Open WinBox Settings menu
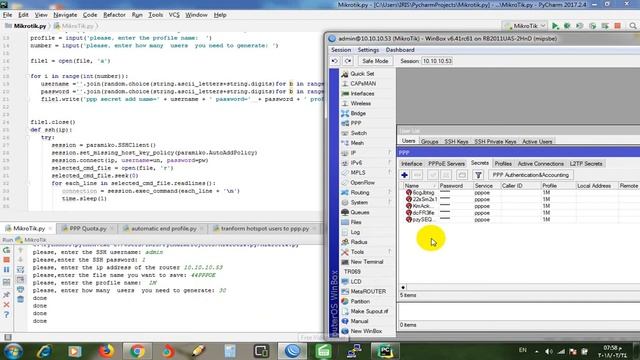Viewport: 640px width, 360px height. pos(368,50)
